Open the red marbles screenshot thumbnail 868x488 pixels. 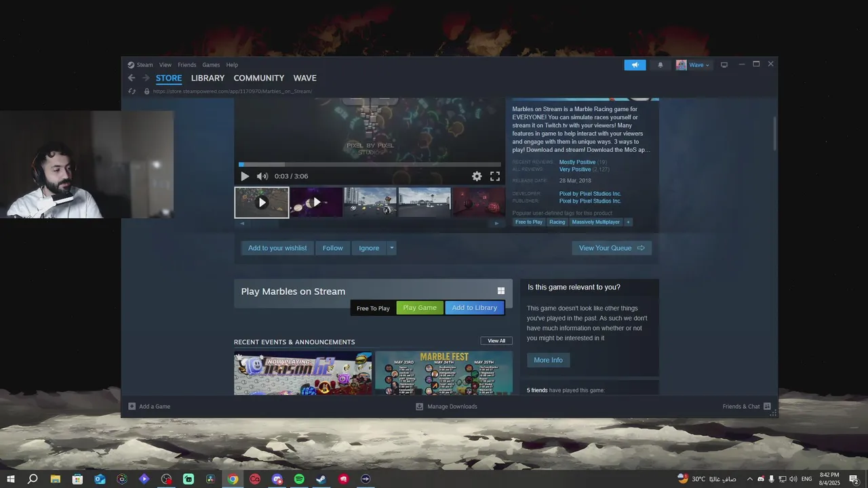click(x=479, y=203)
